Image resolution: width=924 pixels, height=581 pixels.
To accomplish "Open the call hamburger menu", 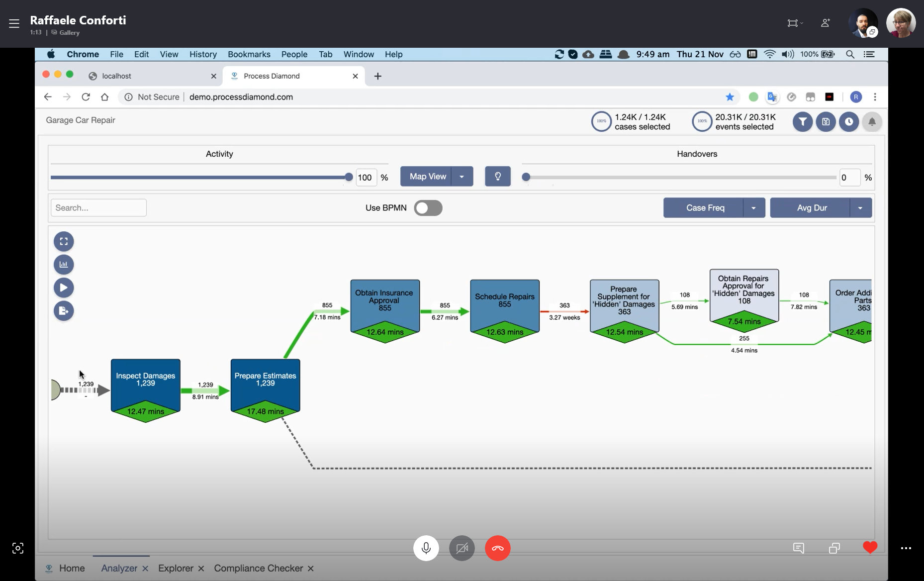I will point(14,23).
